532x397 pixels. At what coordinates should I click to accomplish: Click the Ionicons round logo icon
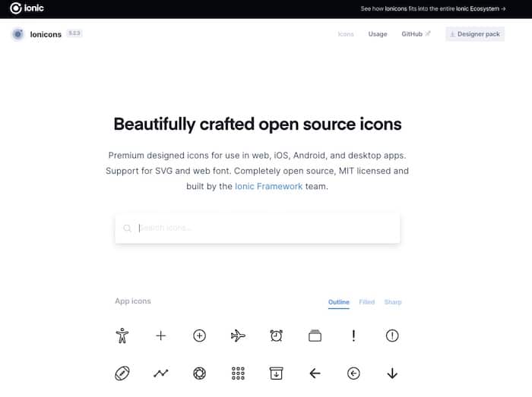(17, 34)
